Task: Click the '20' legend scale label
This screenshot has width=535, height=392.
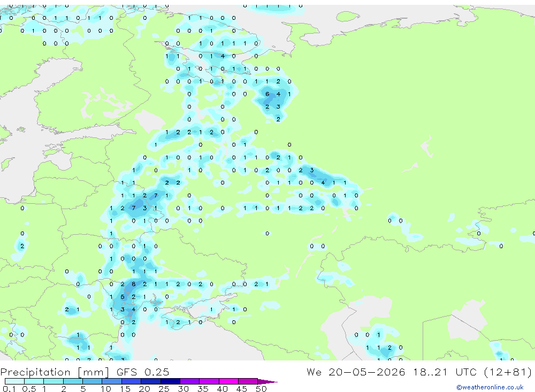Action: [x=144, y=389]
